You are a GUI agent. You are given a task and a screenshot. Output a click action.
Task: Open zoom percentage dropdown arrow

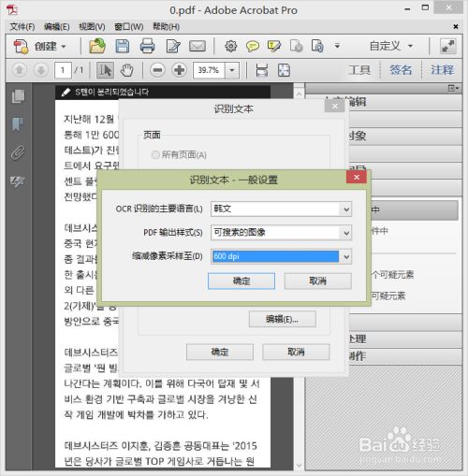[232, 70]
